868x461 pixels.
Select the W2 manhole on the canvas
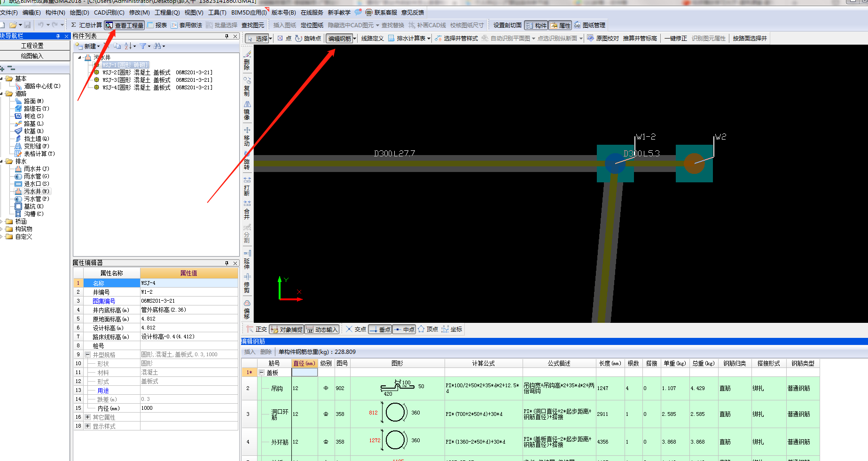(x=694, y=164)
